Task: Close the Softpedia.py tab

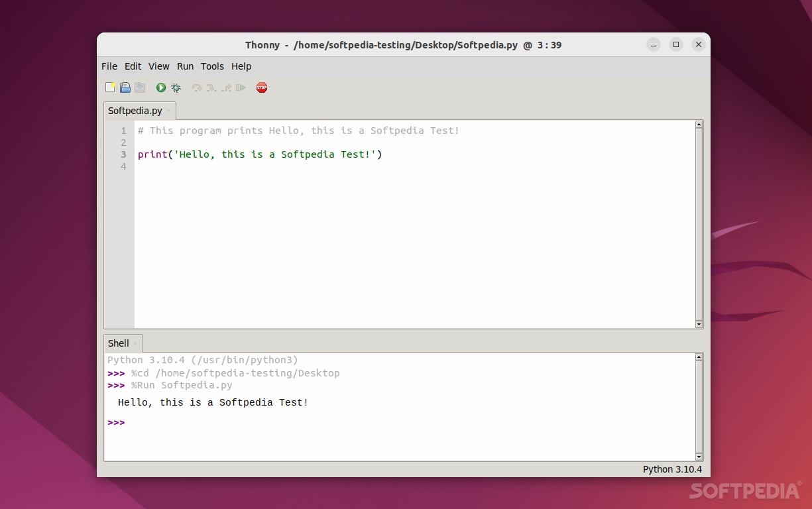Action: [x=168, y=111]
